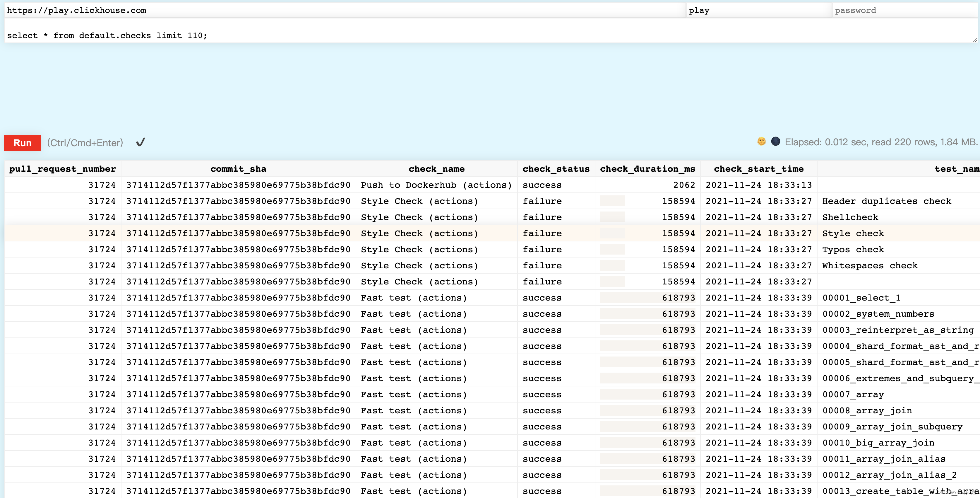This screenshot has height=498, width=980.
Task: Click the query success checkmark icon
Action: coord(141,142)
